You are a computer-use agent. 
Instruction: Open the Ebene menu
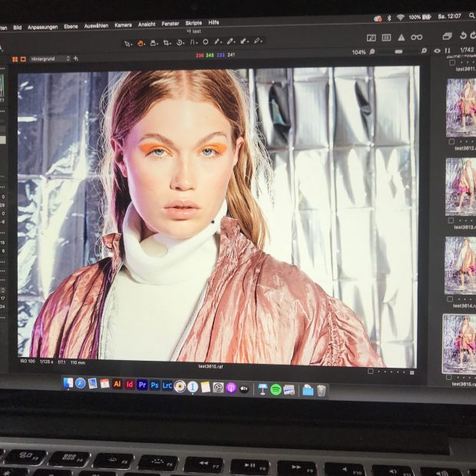71,27
